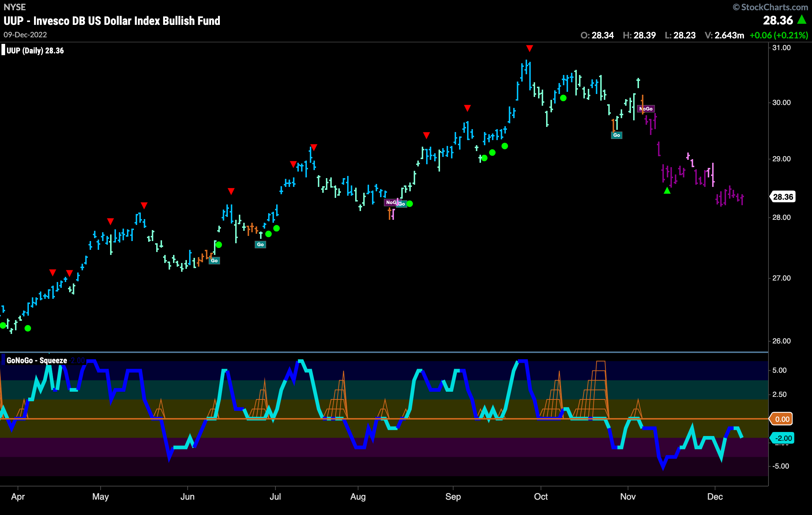Image resolution: width=812 pixels, height=515 pixels.
Task: Click the NYSE exchange label
Action: coord(15,7)
